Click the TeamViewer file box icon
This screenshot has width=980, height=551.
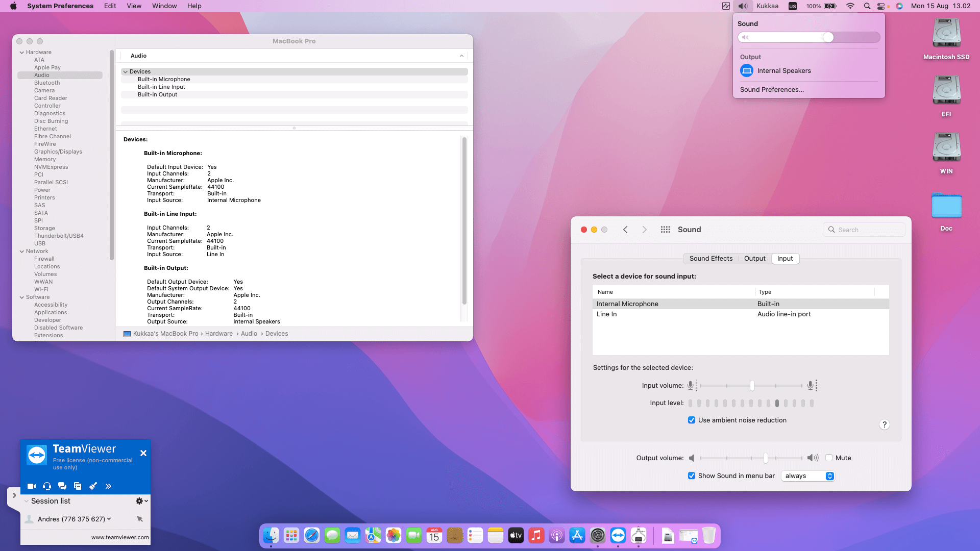pyautogui.click(x=78, y=486)
